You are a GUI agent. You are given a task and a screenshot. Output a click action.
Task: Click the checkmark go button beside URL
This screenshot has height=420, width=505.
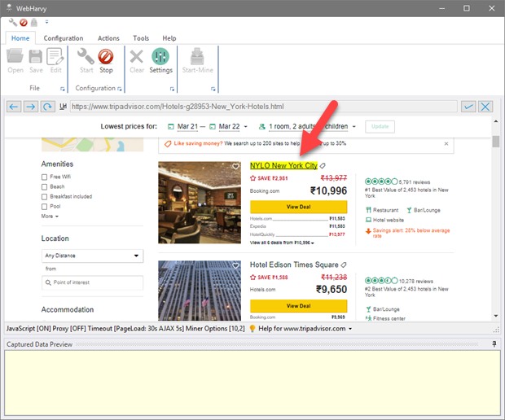tap(468, 107)
